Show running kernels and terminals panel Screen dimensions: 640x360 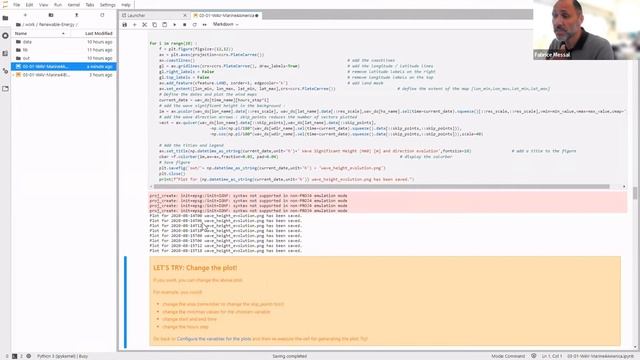[x=5, y=36]
